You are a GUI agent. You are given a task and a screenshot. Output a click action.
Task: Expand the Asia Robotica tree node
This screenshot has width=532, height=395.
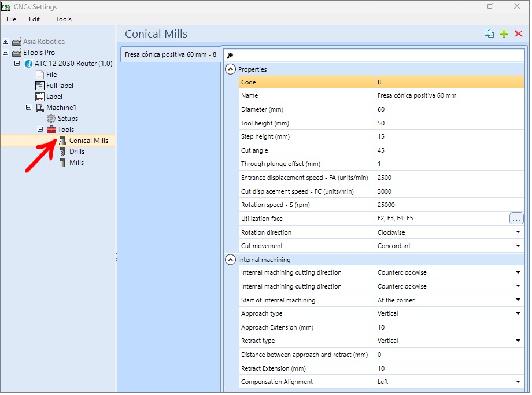[5, 42]
